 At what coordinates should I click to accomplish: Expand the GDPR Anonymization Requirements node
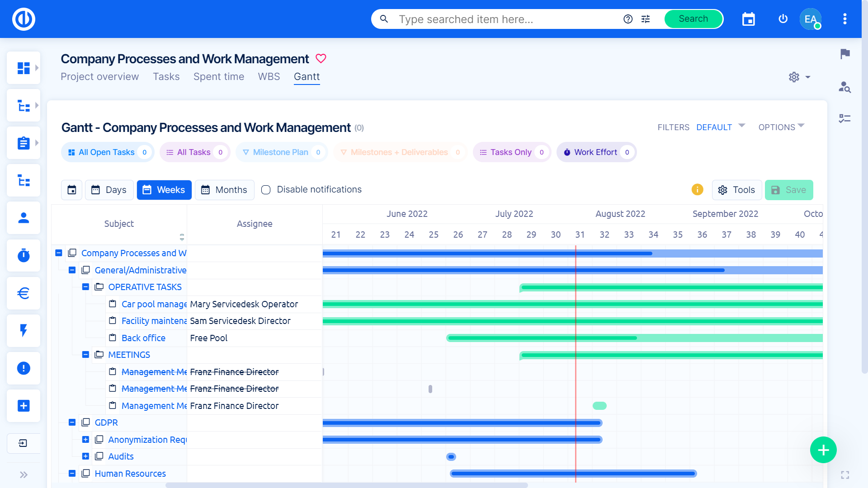pyautogui.click(x=86, y=440)
